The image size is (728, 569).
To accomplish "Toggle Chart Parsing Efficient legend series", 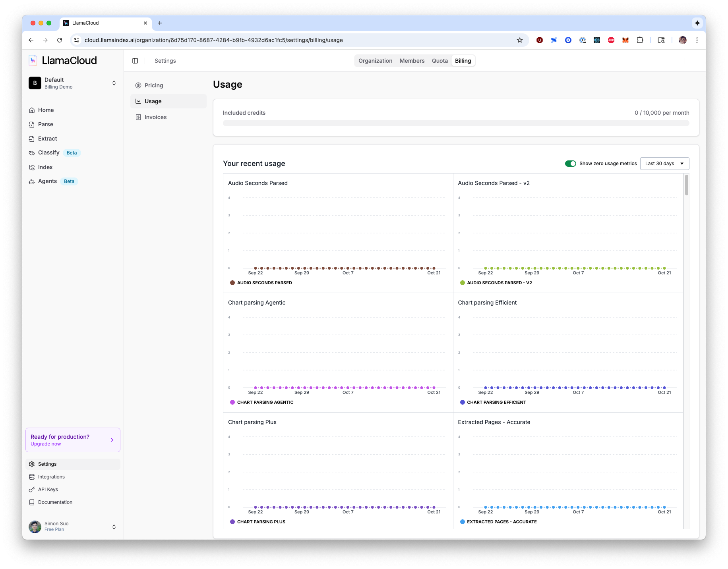I will [493, 402].
